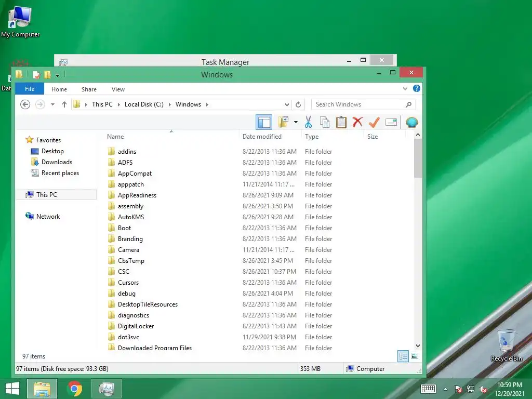This screenshot has width=532, height=399.
Task: Cut selection using the scissors icon
Action: click(308, 122)
